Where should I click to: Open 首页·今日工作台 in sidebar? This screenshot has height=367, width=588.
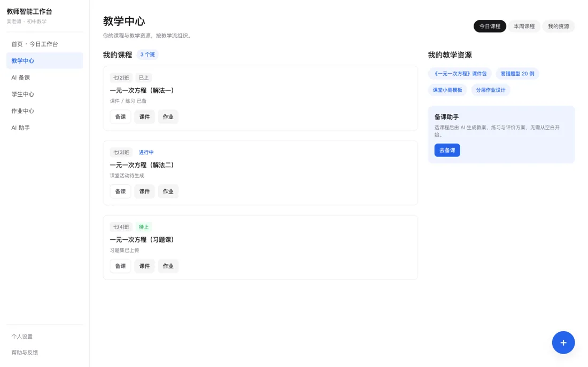pos(44,44)
